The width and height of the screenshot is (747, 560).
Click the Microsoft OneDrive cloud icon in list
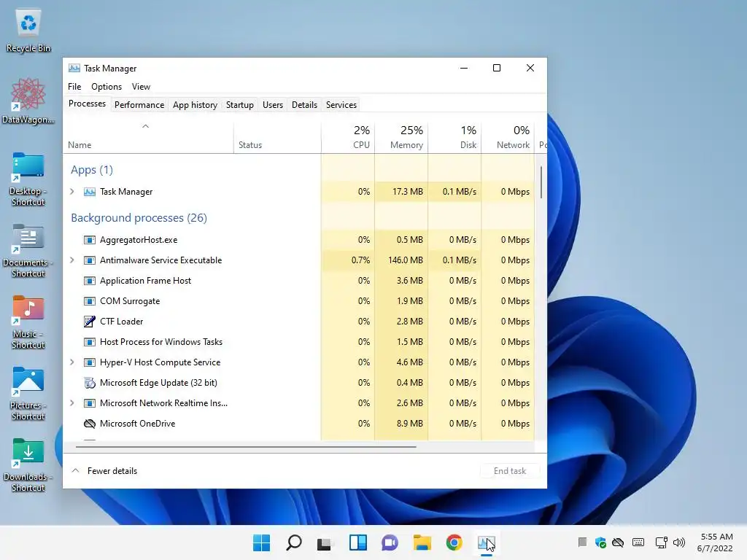pyautogui.click(x=90, y=424)
